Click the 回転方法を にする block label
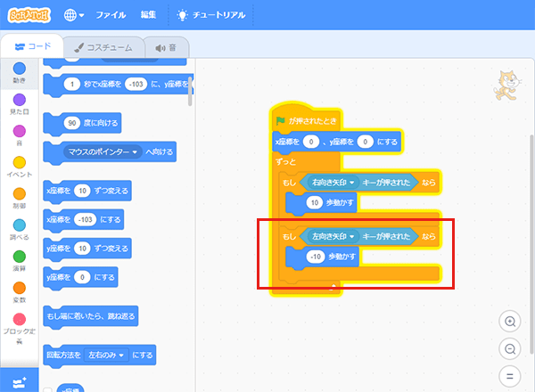535x392 pixels. [63, 355]
